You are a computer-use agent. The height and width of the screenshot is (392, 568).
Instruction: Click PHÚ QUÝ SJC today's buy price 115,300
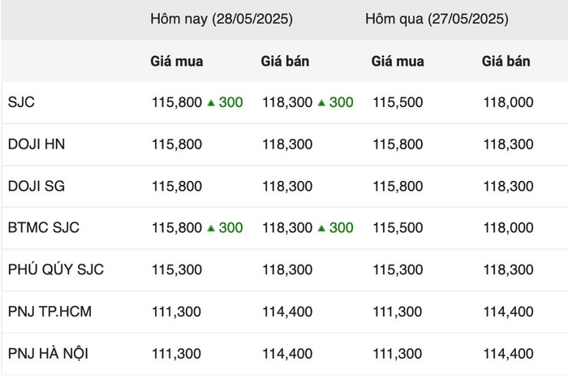coord(177,270)
